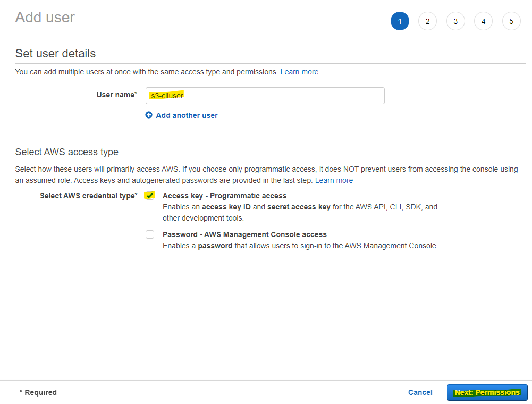Click the Next: Permissions button
Viewport: 532px width, 404px height.
pos(487,392)
